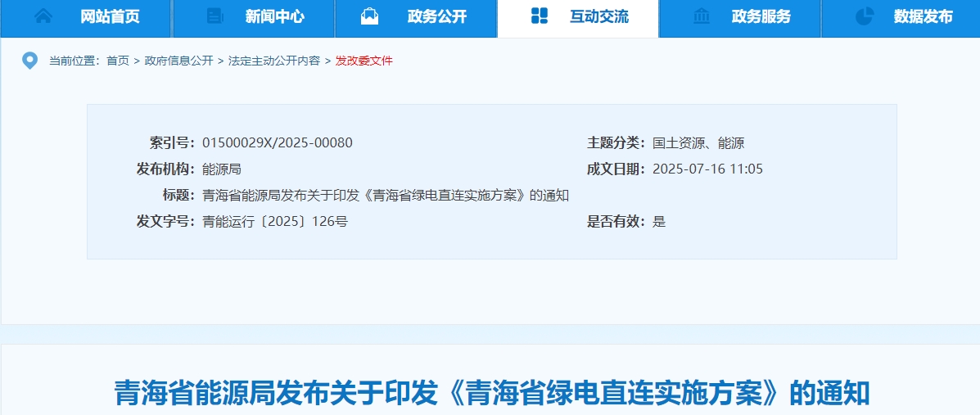The image size is (980, 415).
Task: Switch to the 互动交流 tab
Action: click(599, 16)
